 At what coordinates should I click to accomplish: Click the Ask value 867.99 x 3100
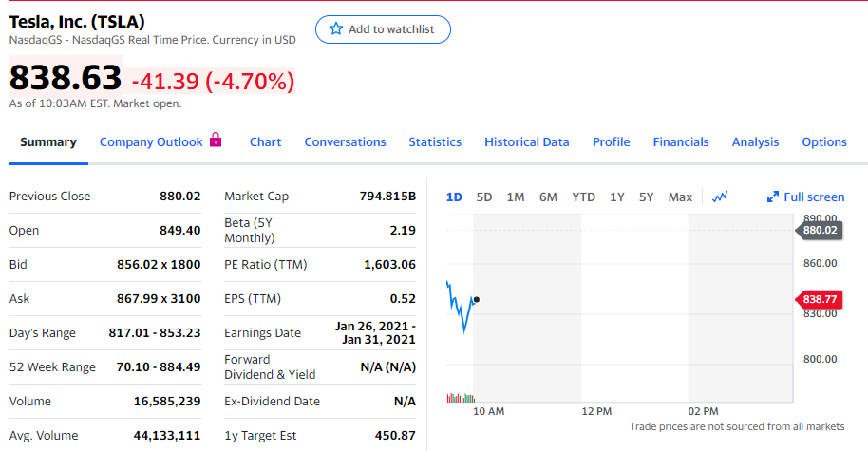coord(159,299)
